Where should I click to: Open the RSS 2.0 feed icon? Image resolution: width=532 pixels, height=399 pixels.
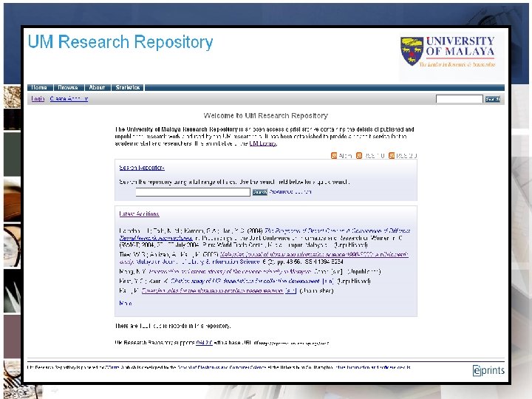[392, 155]
